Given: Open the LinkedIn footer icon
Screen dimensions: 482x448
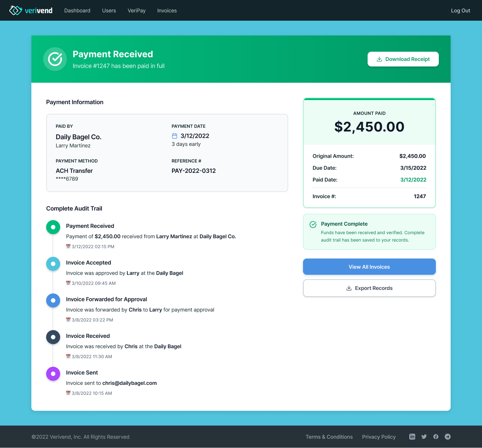Looking at the screenshot, I should (412, 437).
